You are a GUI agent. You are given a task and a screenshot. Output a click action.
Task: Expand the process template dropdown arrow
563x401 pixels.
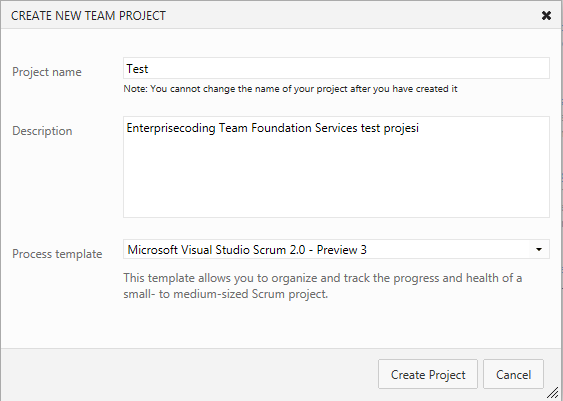tap(539, 250)
